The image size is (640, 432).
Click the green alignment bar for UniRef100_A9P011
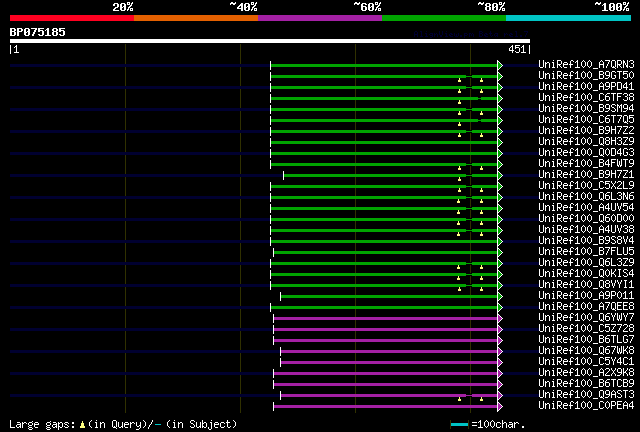pyautogui.click(x=389, y=297)
